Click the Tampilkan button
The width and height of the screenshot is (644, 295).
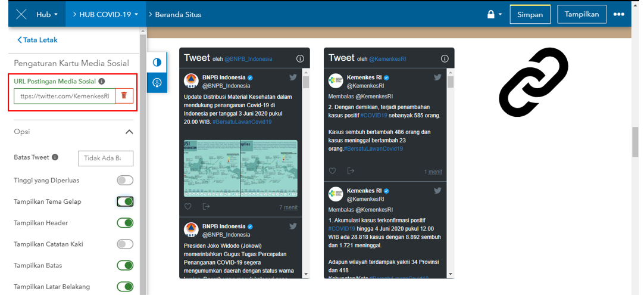pos(582,14)
